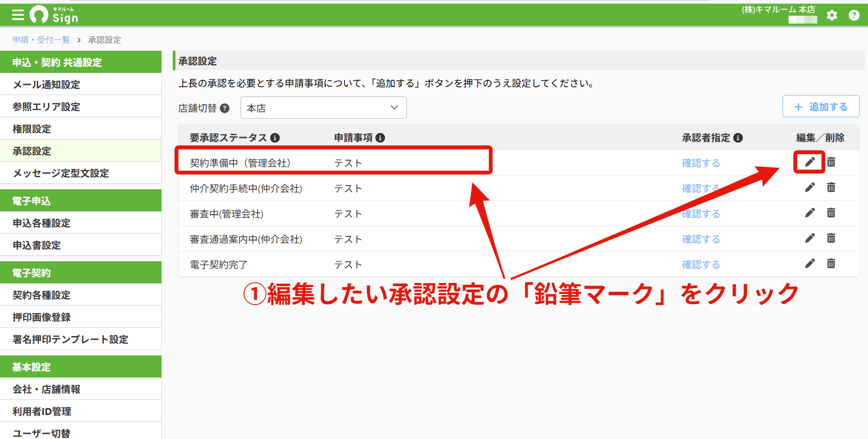
Task: Click the 編集／削除 column header
Action: 820,138
